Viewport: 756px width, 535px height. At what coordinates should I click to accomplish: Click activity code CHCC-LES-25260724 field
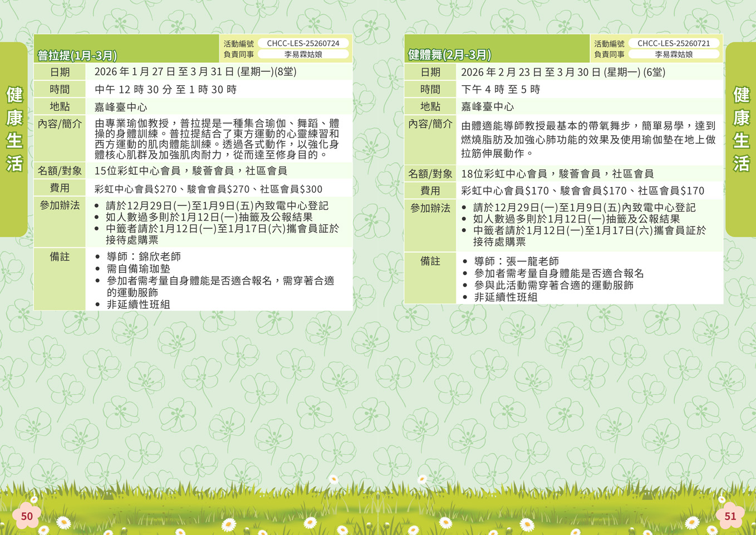click(303, 43)
